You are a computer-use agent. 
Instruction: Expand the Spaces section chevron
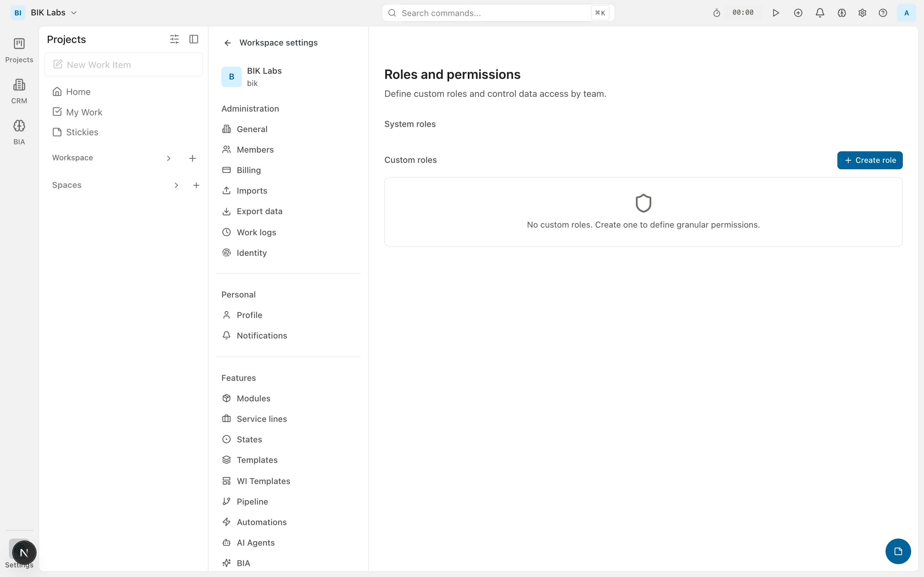(x=176, y=185)
